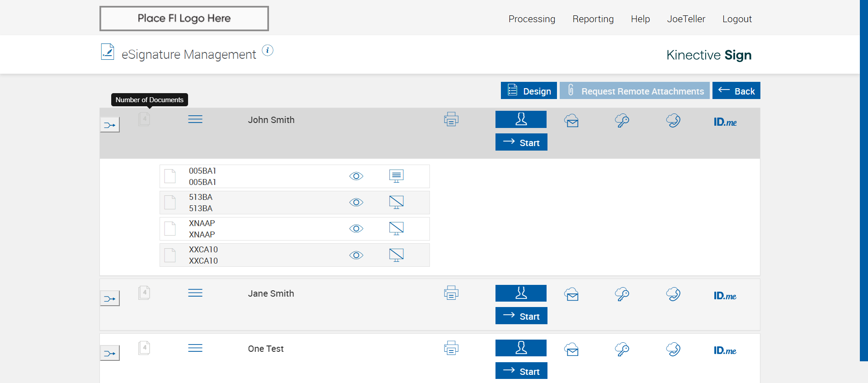
Task: Click the phone cloud icon for One Test
Action: pyautogui.click(x=673, y=349)
